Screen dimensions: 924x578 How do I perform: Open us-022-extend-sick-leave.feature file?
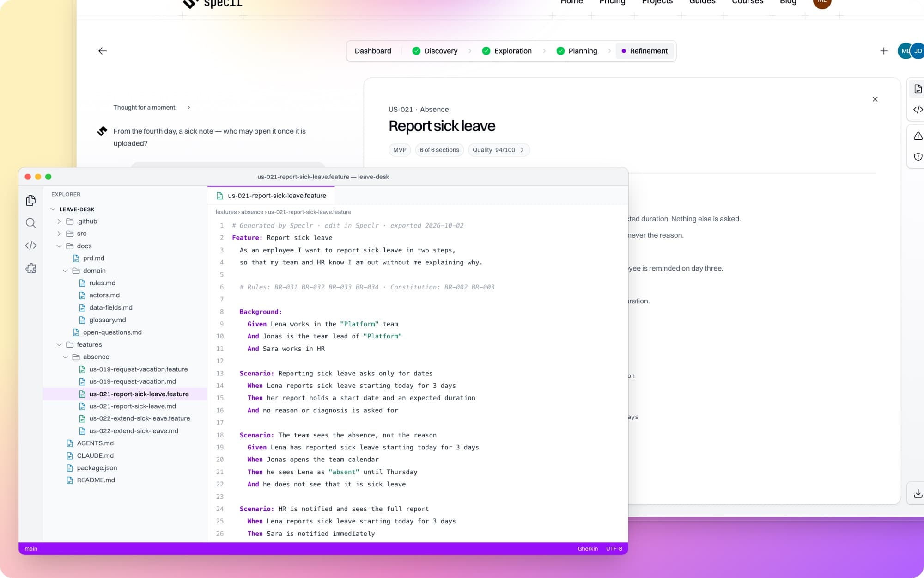(x=140, y=418)
